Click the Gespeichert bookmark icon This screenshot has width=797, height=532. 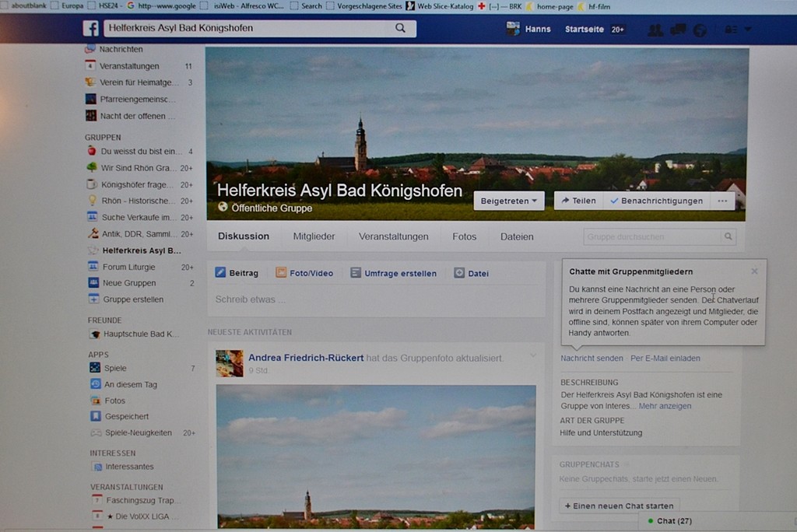pyautogui.click(x=96, y=416)
